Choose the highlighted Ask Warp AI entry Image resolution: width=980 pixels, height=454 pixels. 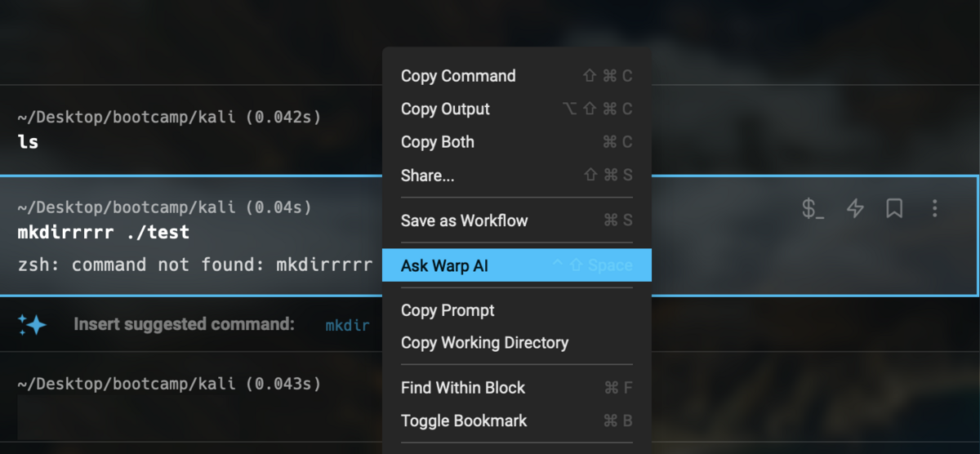pyautogui.click(x=517, y=265)
